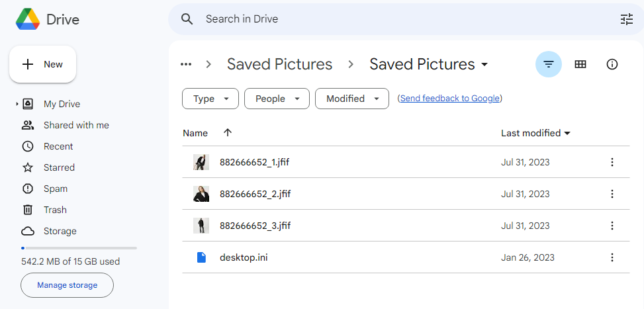The width and height of the screenshot is (644, 309).
Task: Click the New button
Action: click(x=43, y=64)
